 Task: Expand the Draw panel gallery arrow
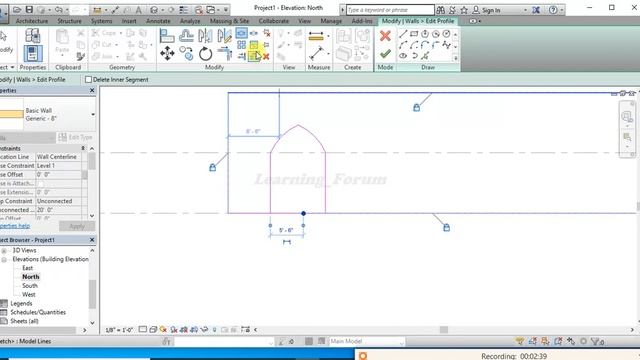click(455, 58)
